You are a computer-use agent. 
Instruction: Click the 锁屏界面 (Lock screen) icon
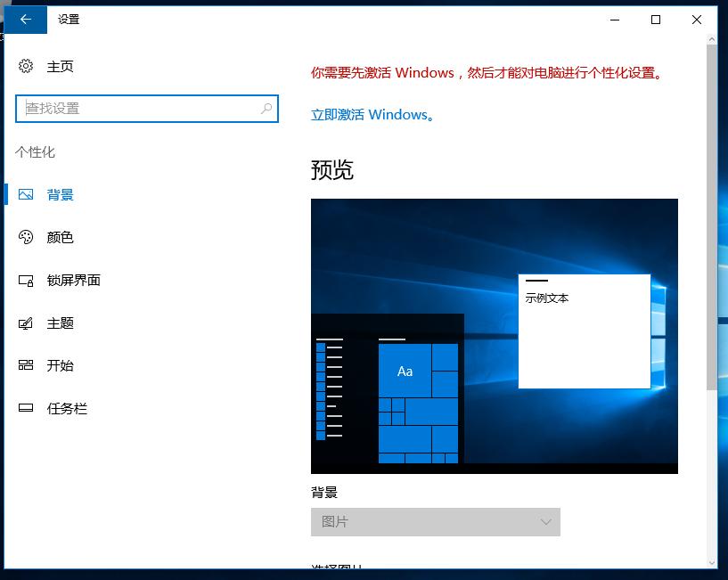tap(26, 280)
